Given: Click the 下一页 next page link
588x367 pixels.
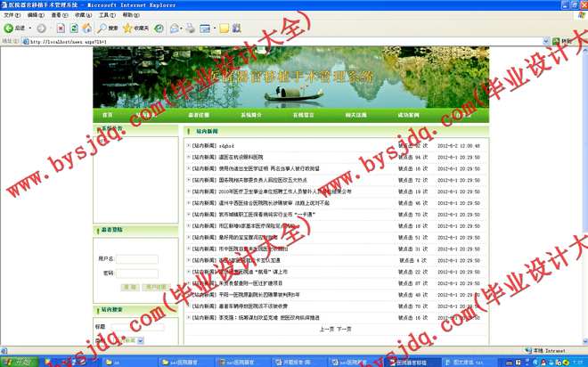Looking at the screenshot, I should pos(344,329).
